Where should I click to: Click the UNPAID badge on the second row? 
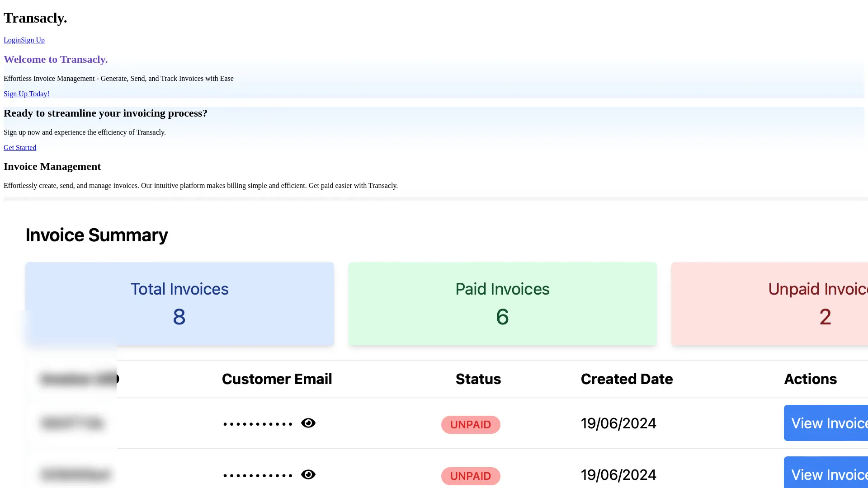pyautogui.click(x=470, y=476)
